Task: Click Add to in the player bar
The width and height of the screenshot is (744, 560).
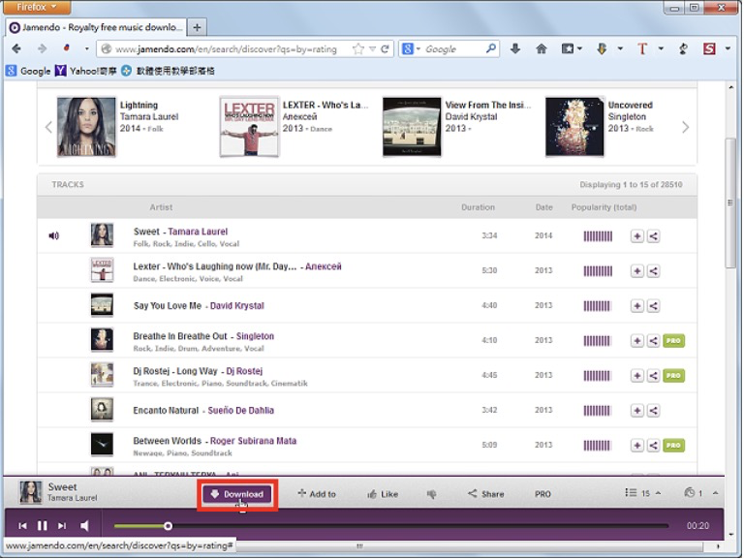Action: click(x=317, y=494)
